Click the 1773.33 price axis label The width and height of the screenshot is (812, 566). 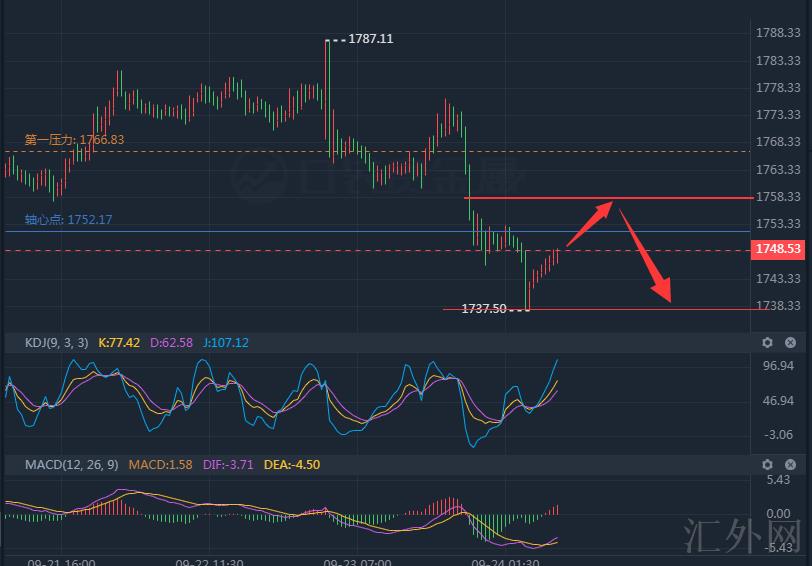coord(778,115)
